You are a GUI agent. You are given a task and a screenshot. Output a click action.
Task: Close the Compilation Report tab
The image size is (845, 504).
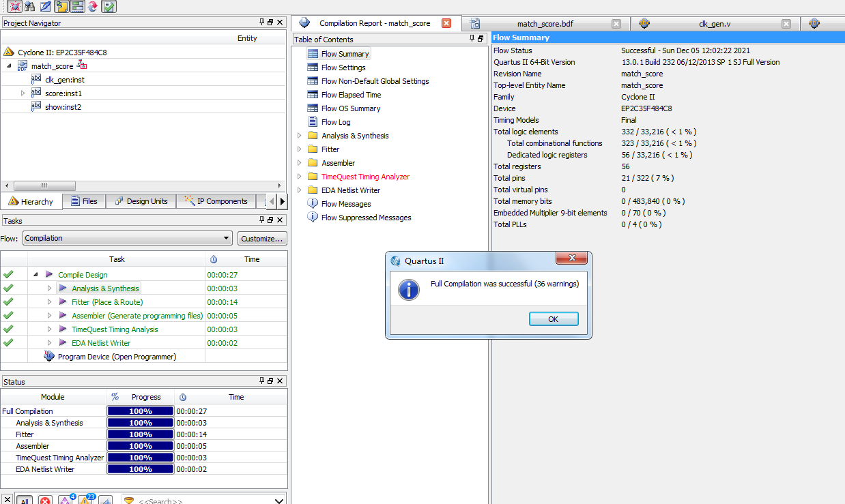point(446,23)
